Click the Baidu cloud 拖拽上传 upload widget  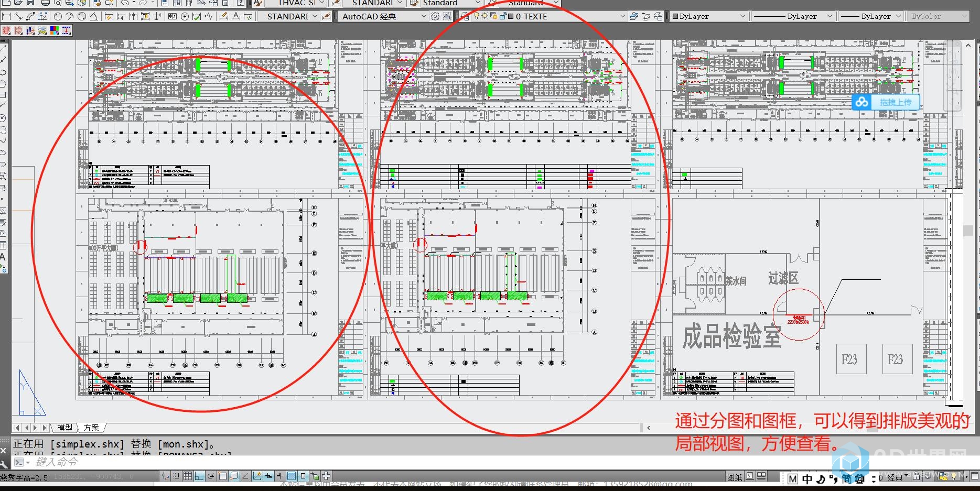pyautogui.click(x=886, y=102)
